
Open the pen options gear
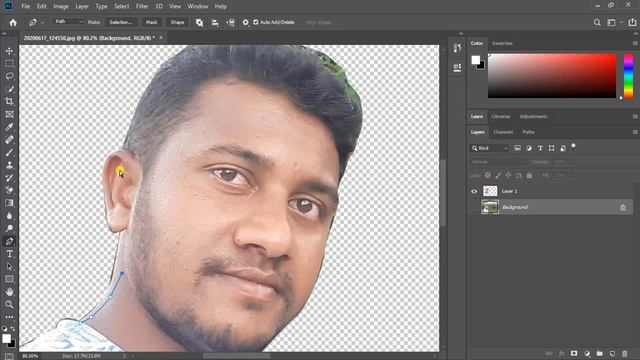click(x=245, y=22)
